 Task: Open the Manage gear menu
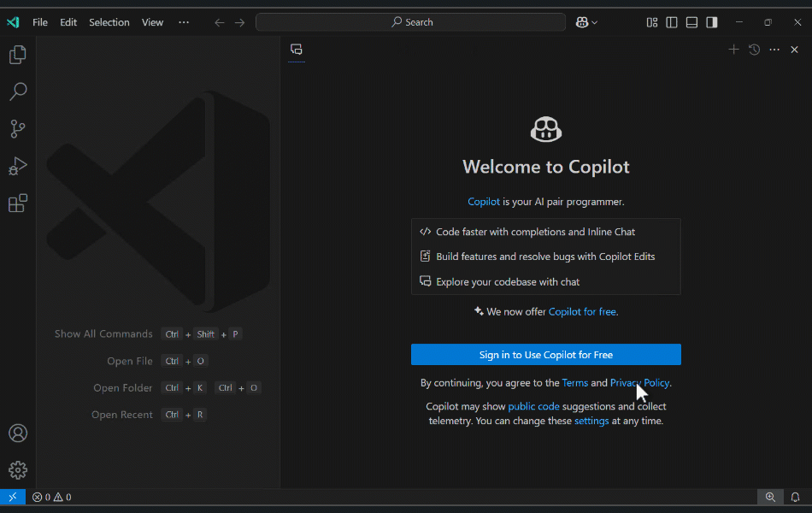click(x=18, y=470)
